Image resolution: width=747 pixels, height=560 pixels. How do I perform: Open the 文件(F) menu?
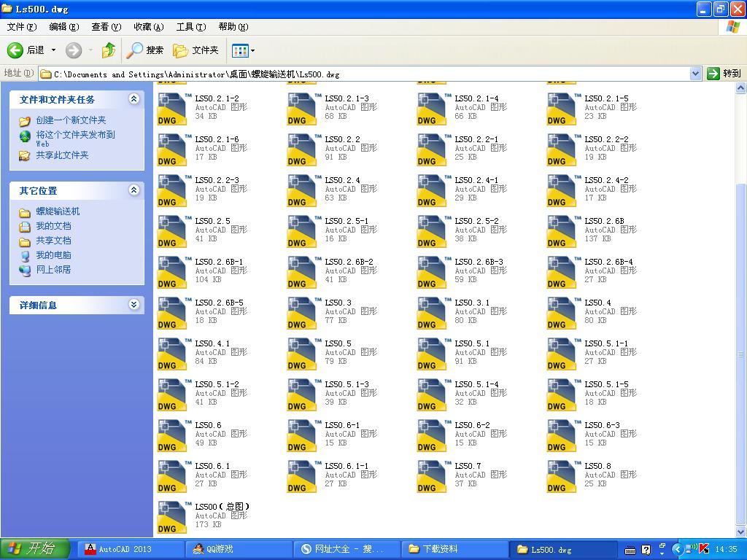[x=21, y=27]
